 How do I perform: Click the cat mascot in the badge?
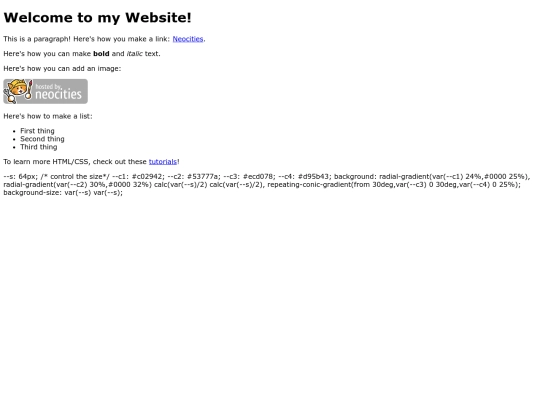[x=18, y=91]
